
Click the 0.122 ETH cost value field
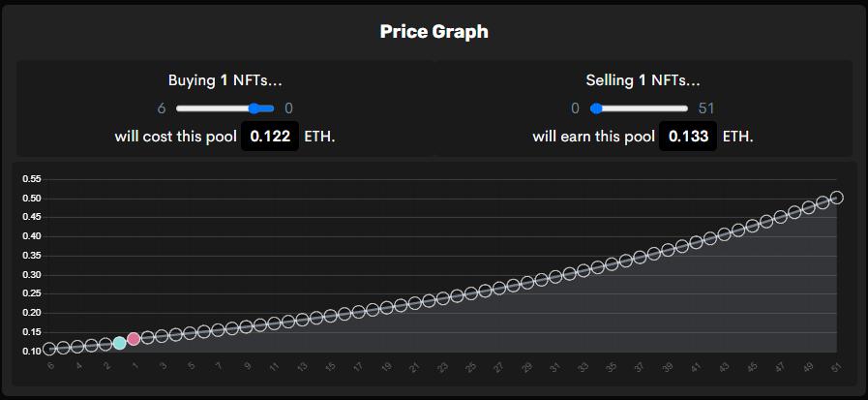point(270,137)
